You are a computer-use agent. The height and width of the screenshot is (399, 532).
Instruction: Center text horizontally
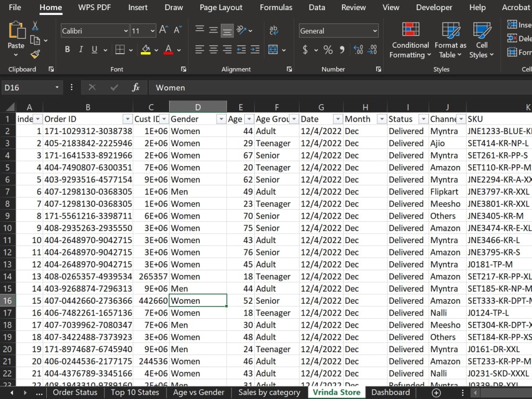coord(213,49)
